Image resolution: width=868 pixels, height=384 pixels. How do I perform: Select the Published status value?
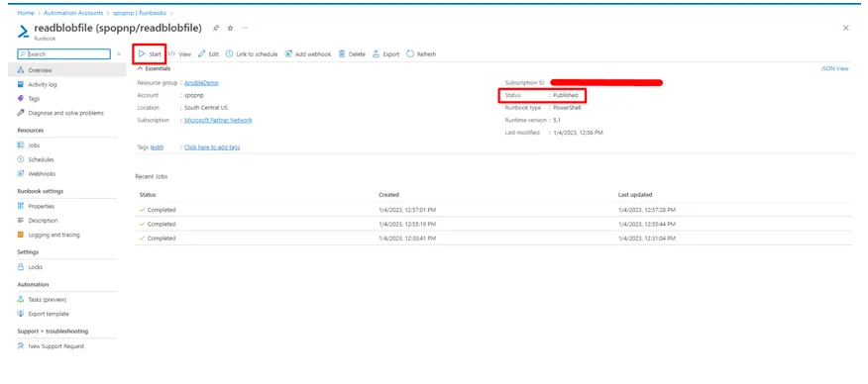566,95
